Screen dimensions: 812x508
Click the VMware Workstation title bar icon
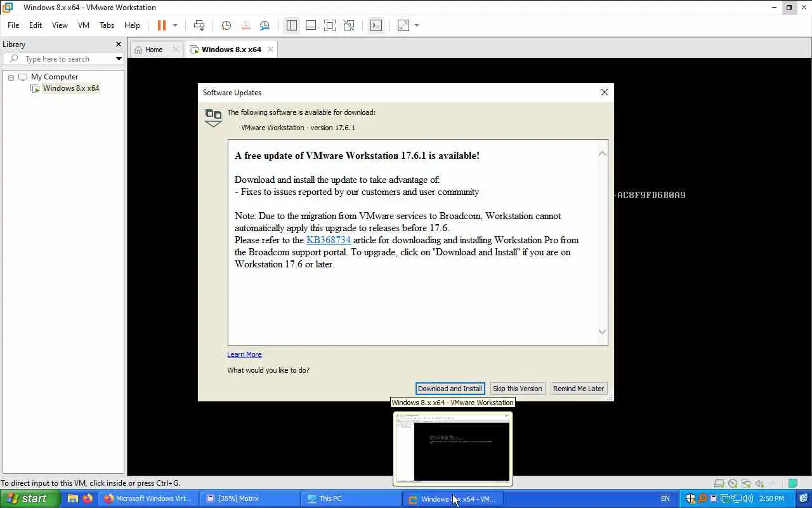pyautogui.click(x=8, y=8)
